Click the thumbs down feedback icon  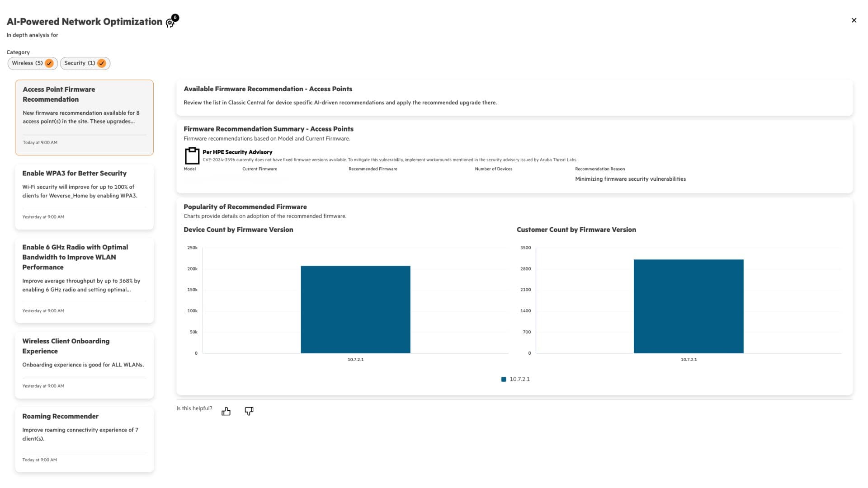[x=249, y=411]
